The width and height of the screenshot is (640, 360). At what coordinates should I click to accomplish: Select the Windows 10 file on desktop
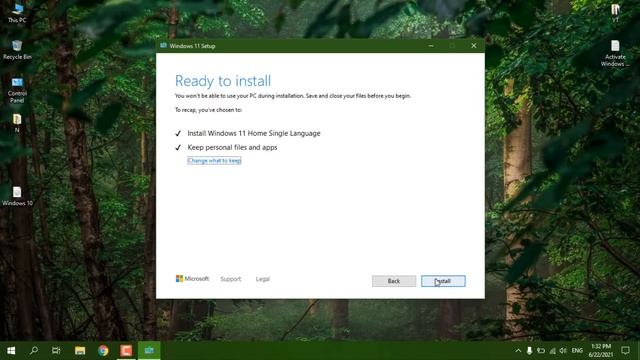click(17, 196)
